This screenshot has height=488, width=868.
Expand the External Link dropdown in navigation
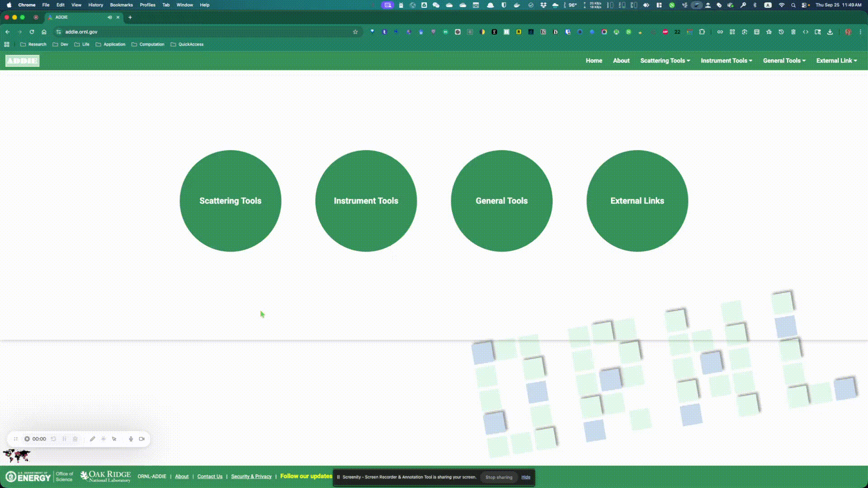836,61
